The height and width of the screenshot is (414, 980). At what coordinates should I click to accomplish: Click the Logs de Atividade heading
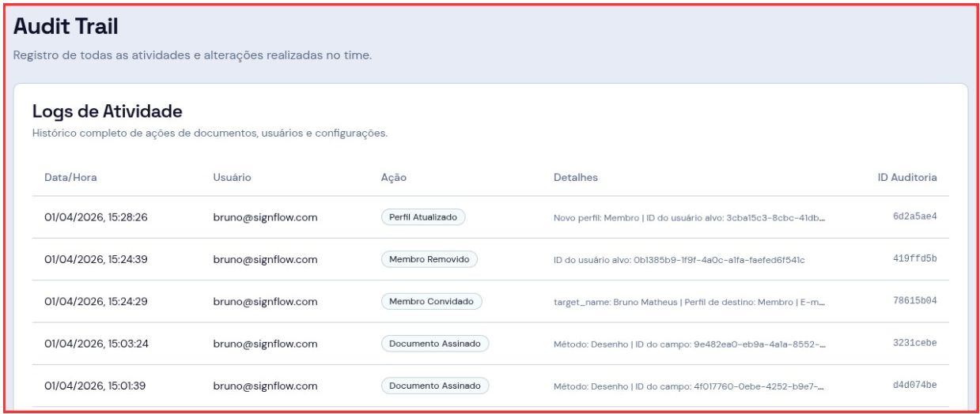pyautogui.click(x=108, y=111)
